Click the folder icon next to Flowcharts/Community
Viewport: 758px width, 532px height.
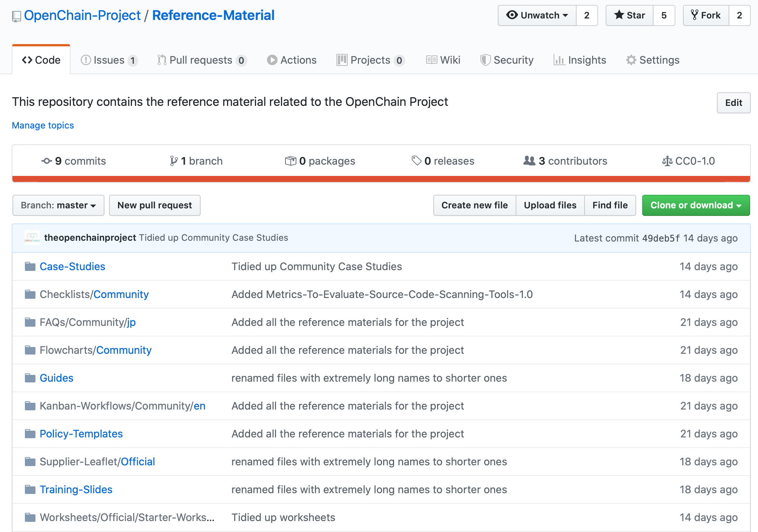click(30, 350)
